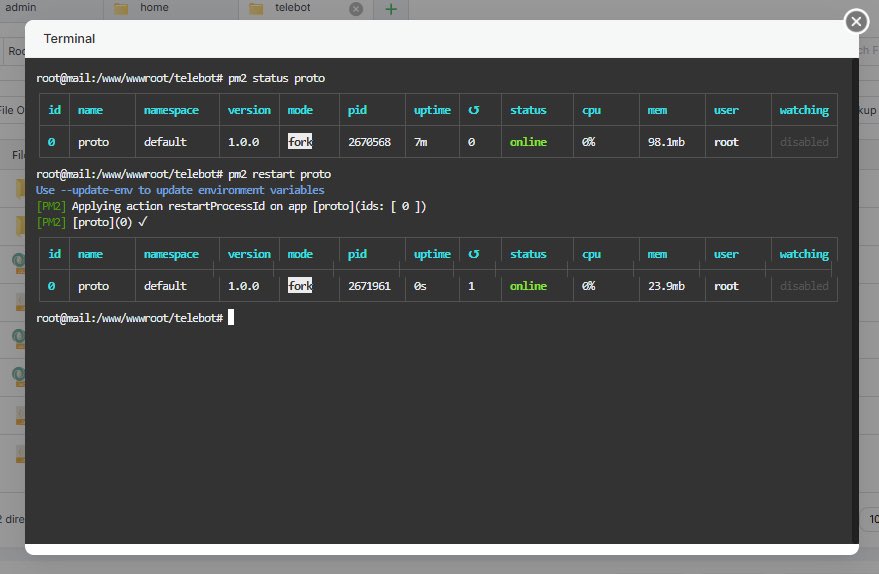
Task: Click the home tab folder icon
Action: 121,8
